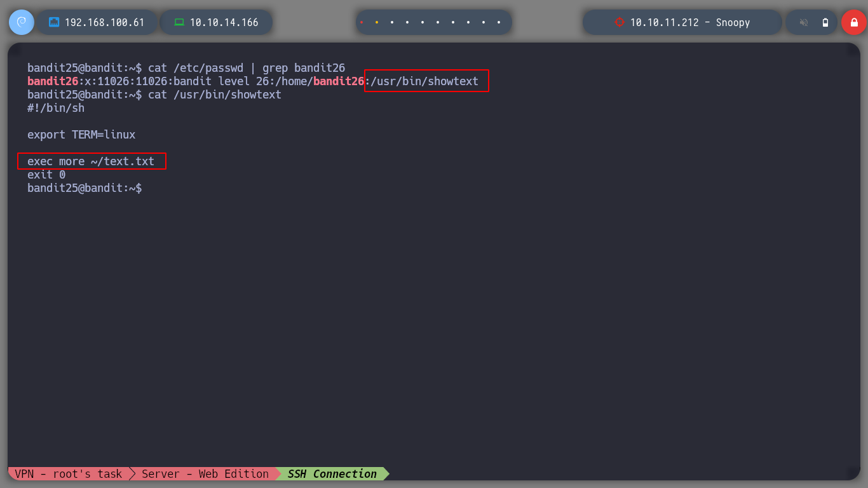
Task: Switch to VPN - root's task tab
Action: coord(69,473)
